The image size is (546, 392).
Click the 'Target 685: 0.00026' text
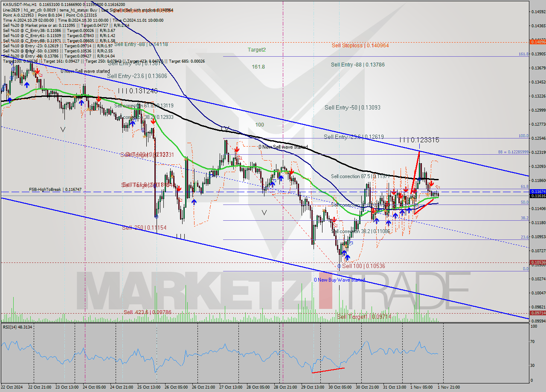(x=187, y=61)
